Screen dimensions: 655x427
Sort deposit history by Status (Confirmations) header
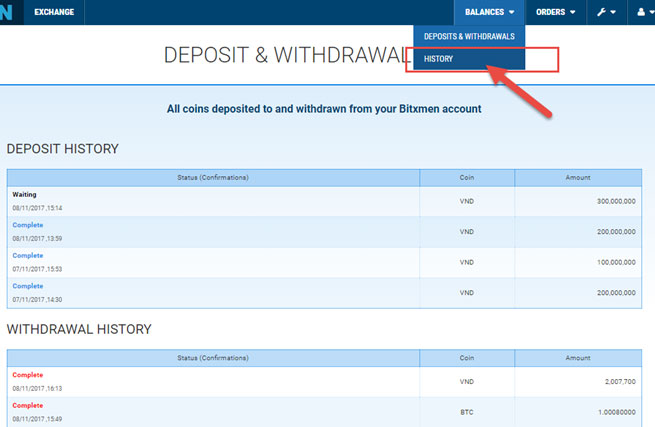point(211,177)
